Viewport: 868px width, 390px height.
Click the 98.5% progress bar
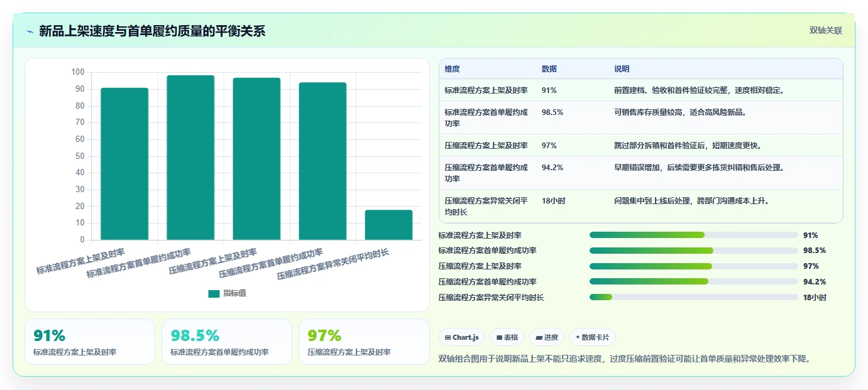click(694, 251)
